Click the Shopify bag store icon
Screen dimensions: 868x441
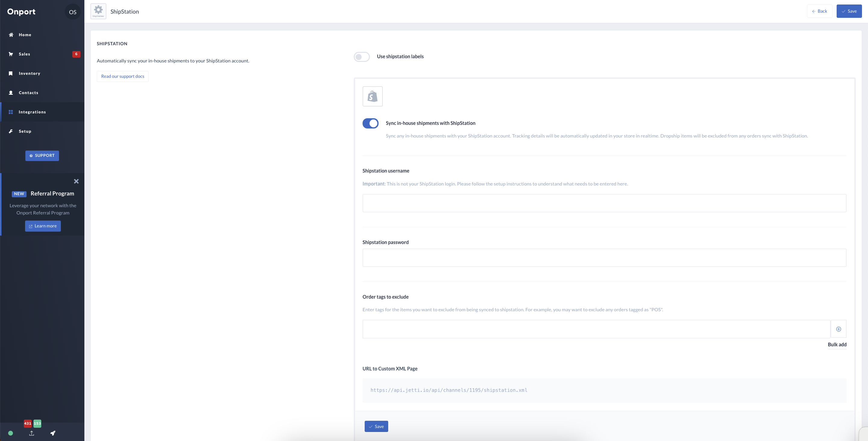click(x=372, y=97)
